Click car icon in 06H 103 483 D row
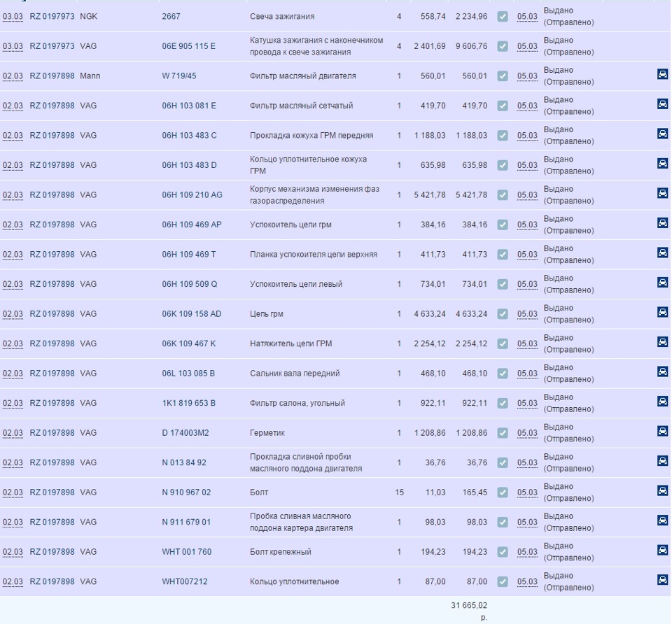This screenshot has width=672, height=624. (662, 164)
